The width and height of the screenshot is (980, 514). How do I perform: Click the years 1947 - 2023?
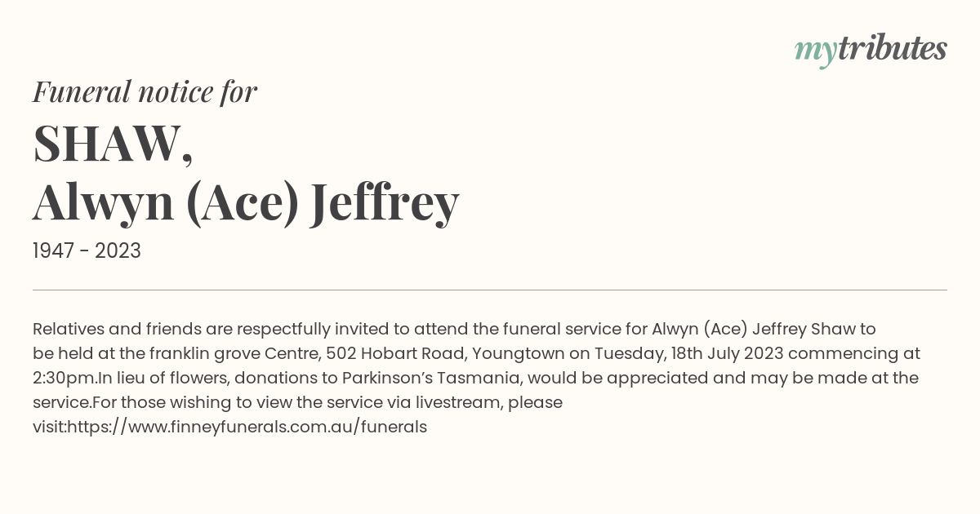87,251
